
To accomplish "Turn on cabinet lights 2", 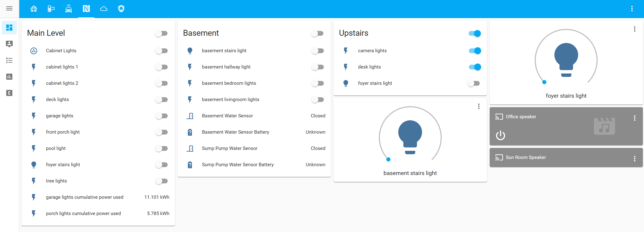I will coord(161,83).
